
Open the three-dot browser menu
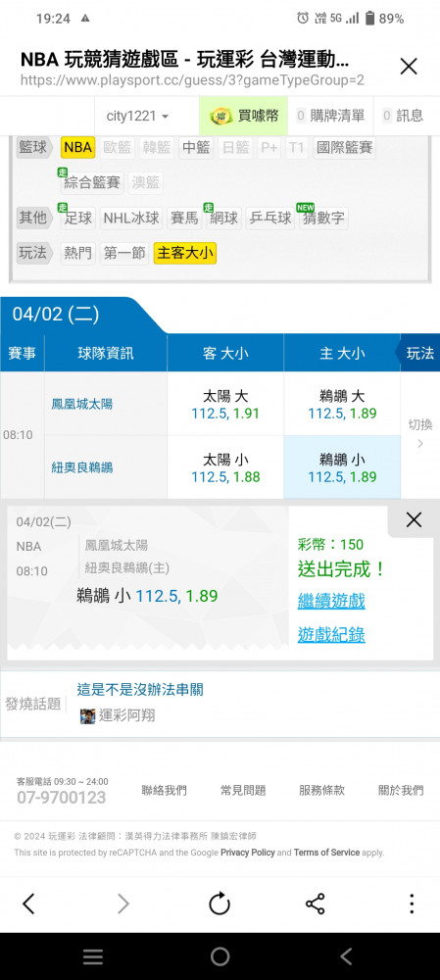[x=411, y=904]
